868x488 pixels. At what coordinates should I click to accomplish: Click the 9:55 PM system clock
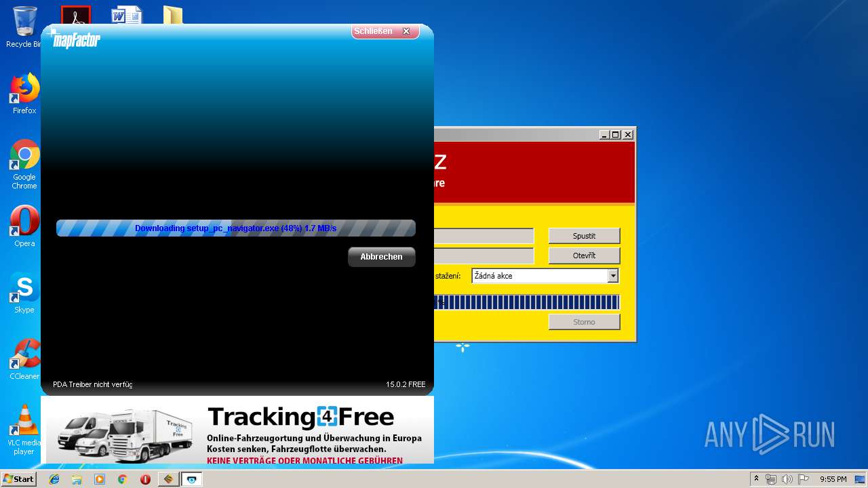(x=833, y=479)
